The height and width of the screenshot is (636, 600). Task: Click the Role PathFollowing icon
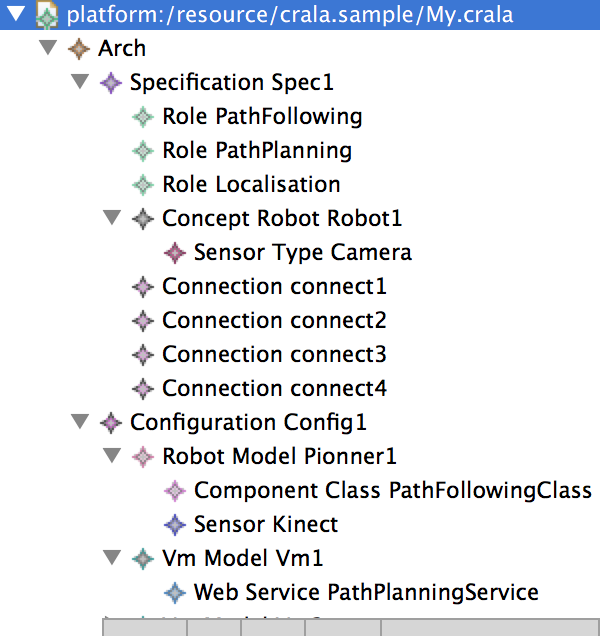click(x=143, y=116)
